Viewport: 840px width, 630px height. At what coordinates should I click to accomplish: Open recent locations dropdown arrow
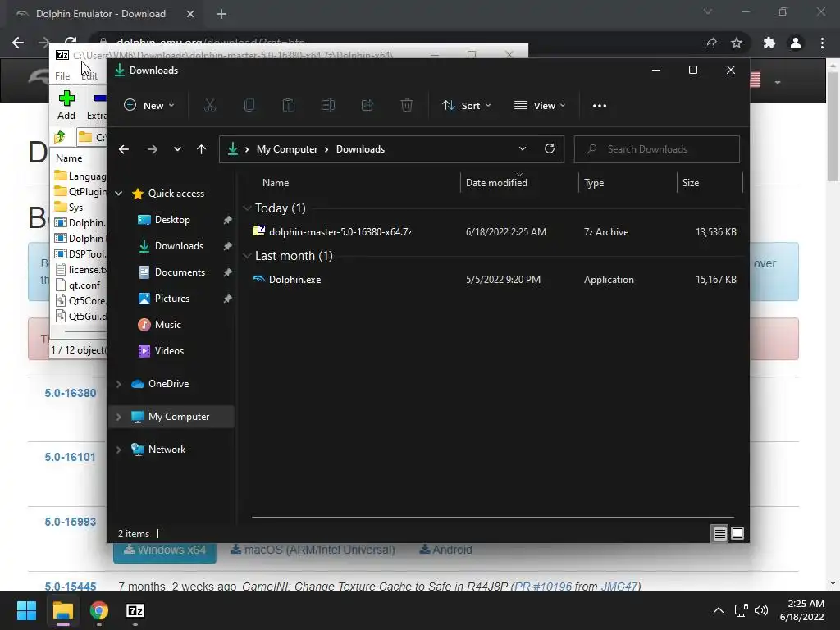[x=177, y=149]
